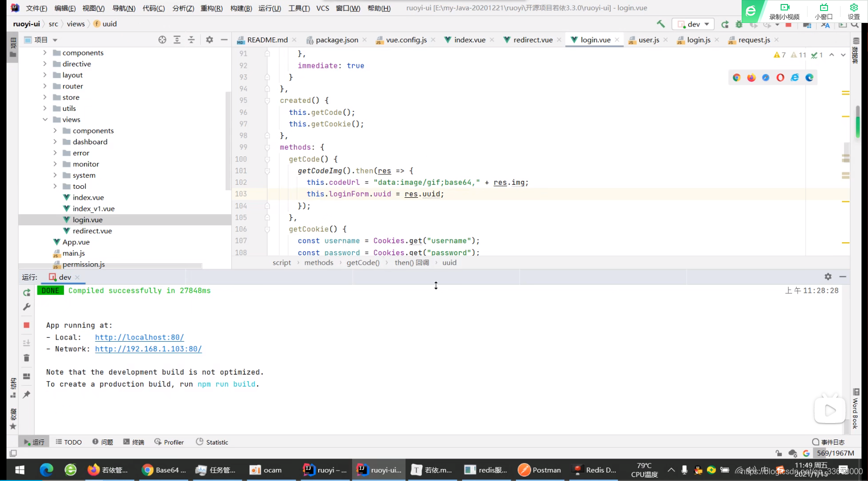Hide the project panel with minus icon
868x481 pixels.
pyautogui.click(x=224, y=39)
